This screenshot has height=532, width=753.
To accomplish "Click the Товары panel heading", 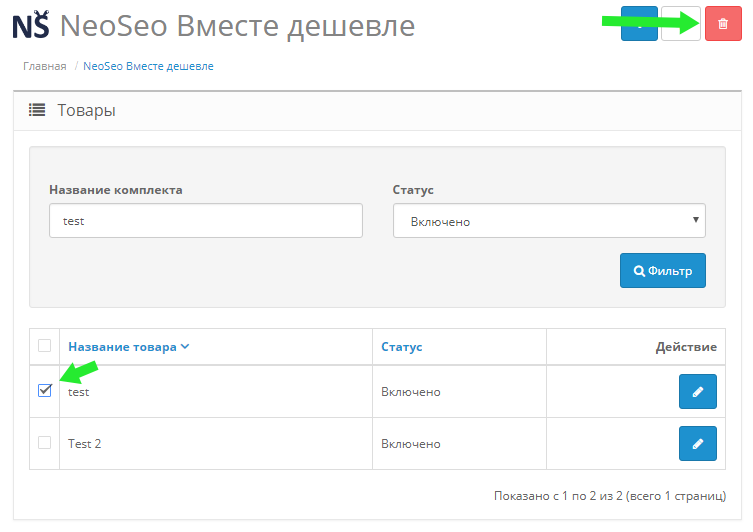I will (x=86, y=110).
